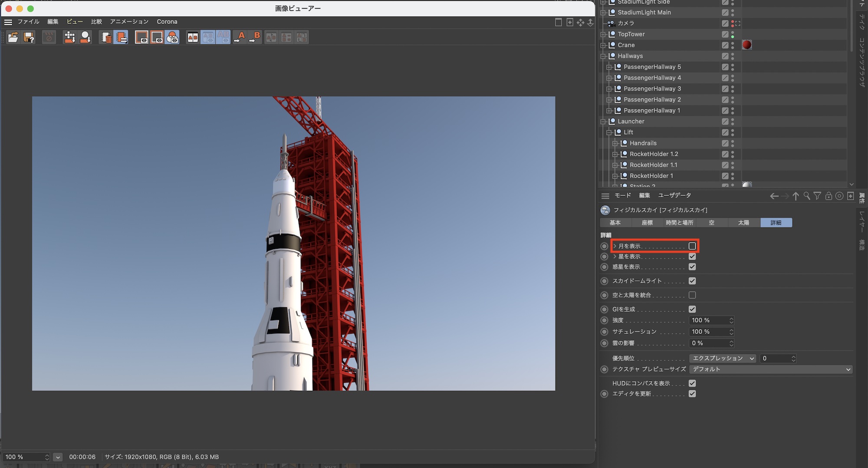Open the 優先順位 エクスプレッション dropdown

[x=722, y=359]
